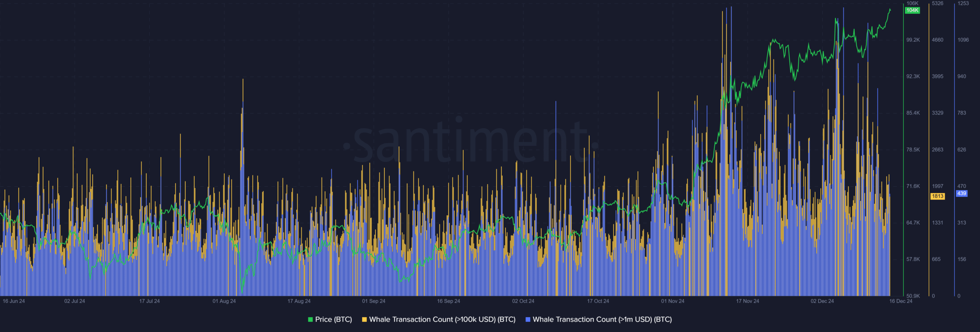Click the 01 Aug 24 date label
980x332 pixels.
pyautogui.click(x=224, y=301)
